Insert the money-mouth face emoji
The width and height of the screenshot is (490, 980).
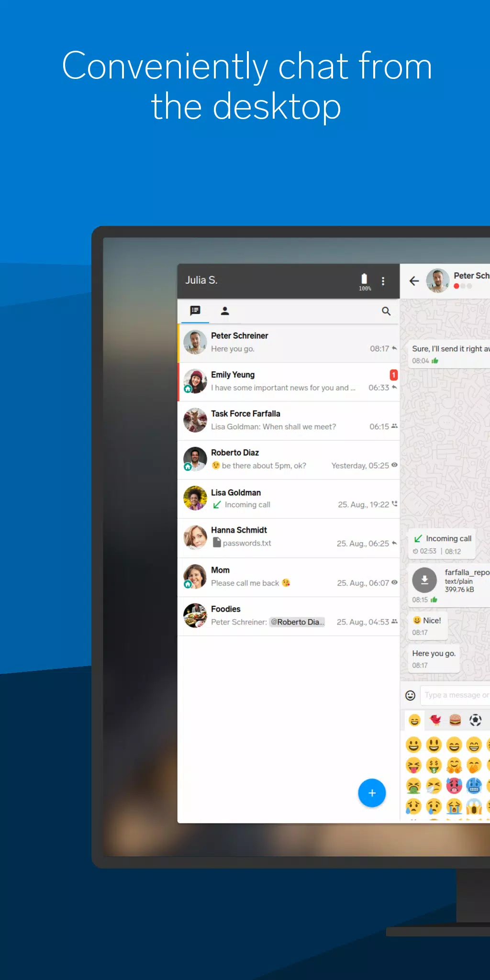[x=434, y=766]
